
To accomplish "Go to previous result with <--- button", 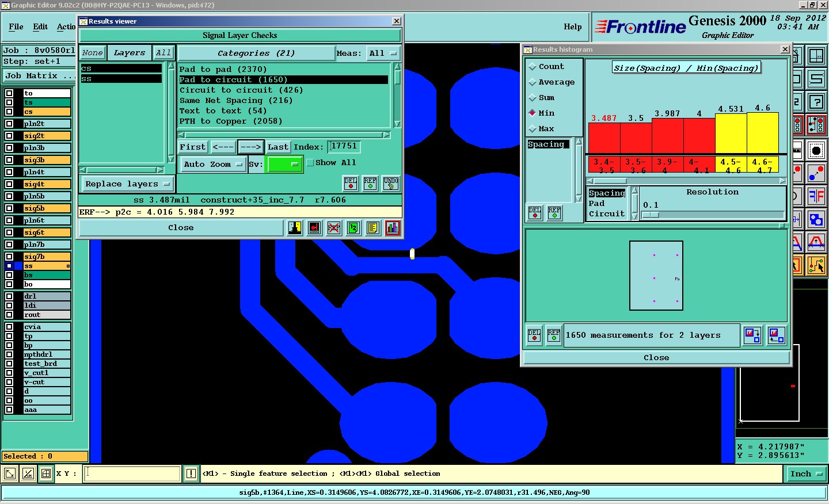I will click(x=223, y=147).
